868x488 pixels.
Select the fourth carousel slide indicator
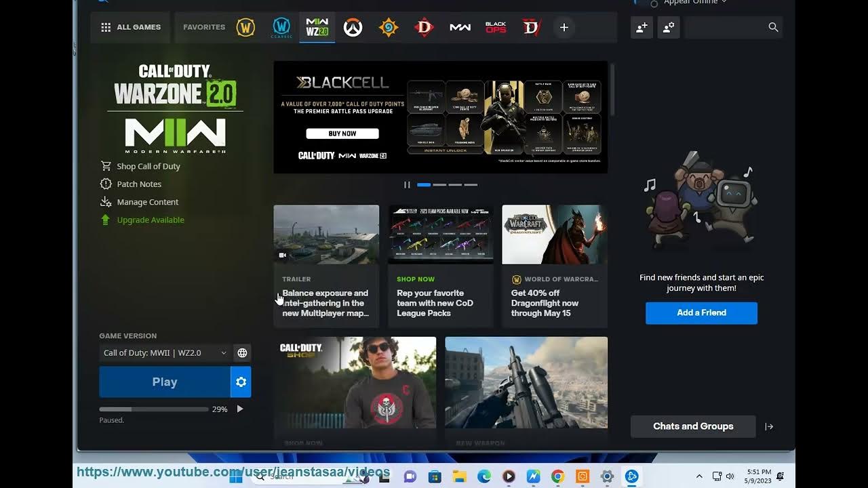coord(471,184)
